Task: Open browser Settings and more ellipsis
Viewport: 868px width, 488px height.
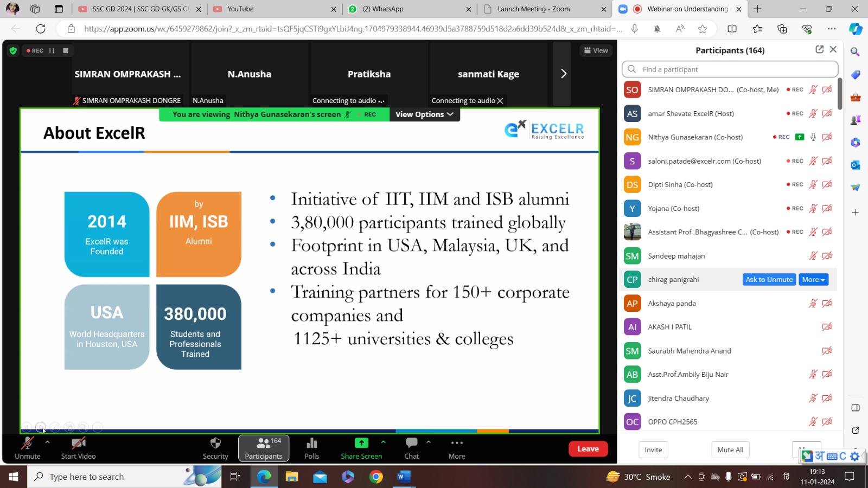Action: [x=832, y=29]
